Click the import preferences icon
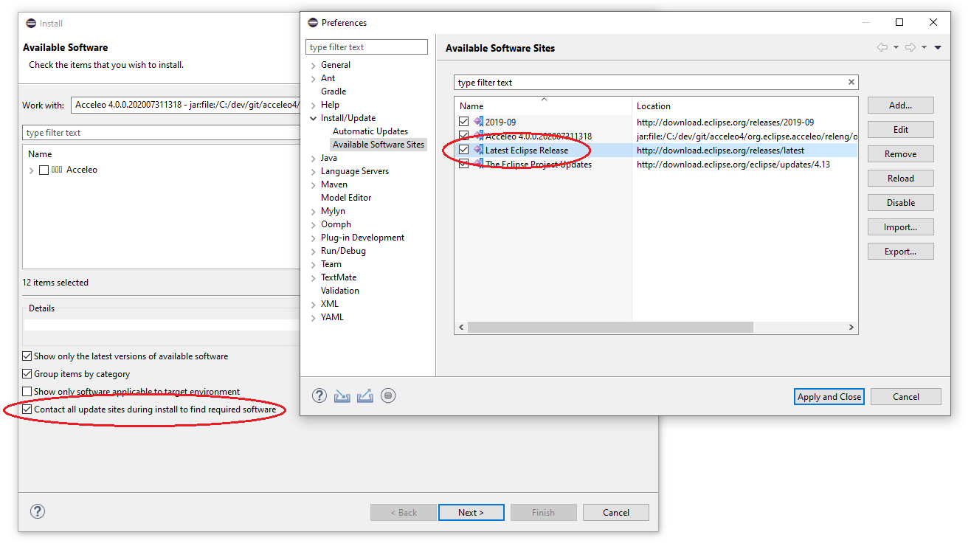971x560 pixels. [x=342, y=396]
